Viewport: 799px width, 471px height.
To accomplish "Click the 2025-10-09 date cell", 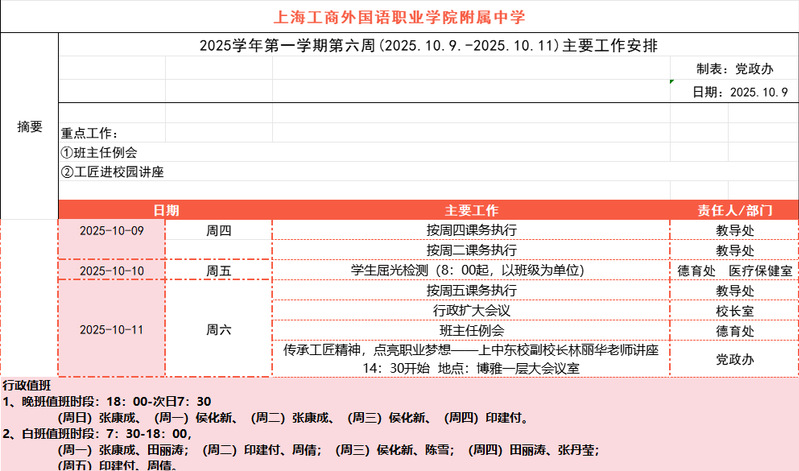I will tap(112, 230).
